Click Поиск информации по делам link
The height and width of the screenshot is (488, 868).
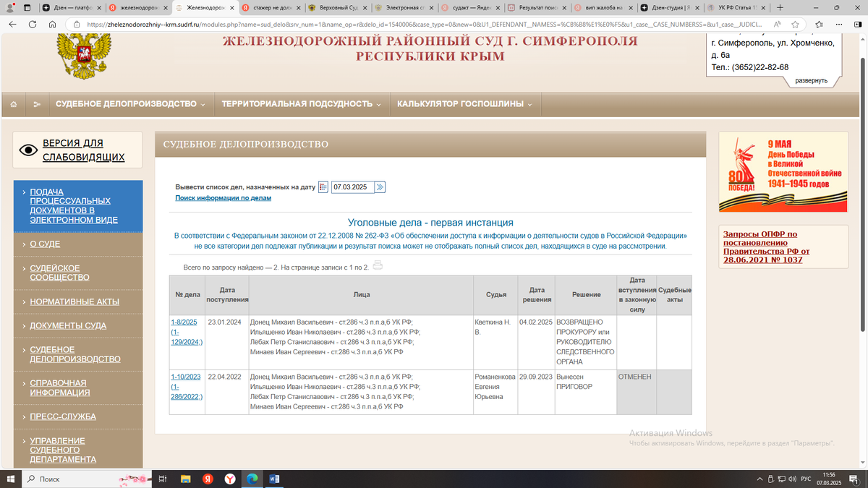pyautogui.click(x=224, y=197)
